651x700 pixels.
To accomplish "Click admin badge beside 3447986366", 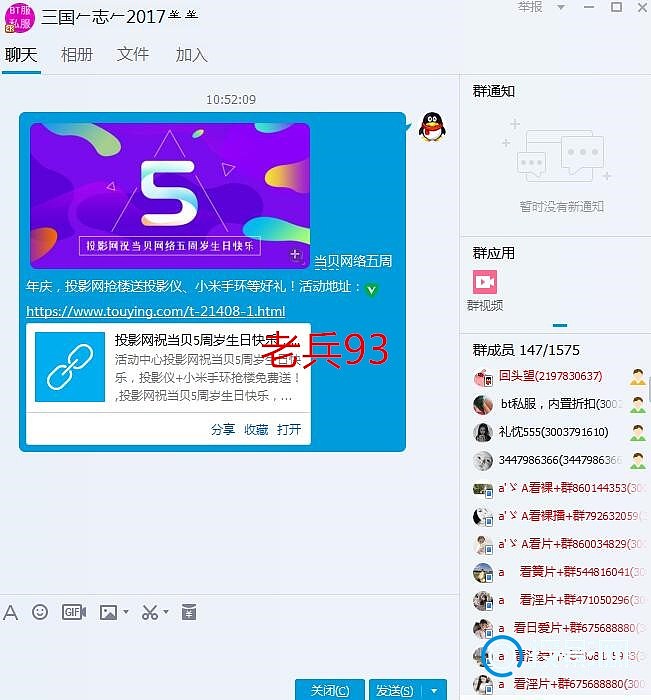I will tap(638, 460).
